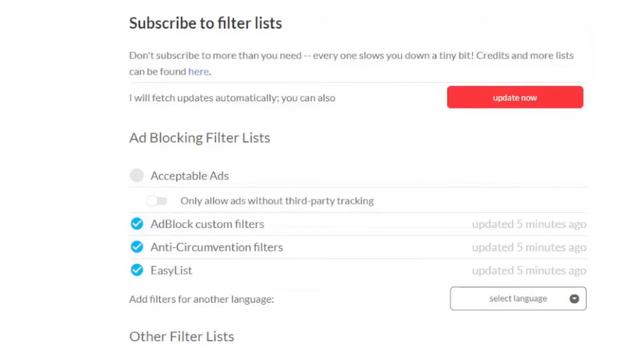Toggle Only allow ads without third-party tracking

click(157, 201)
